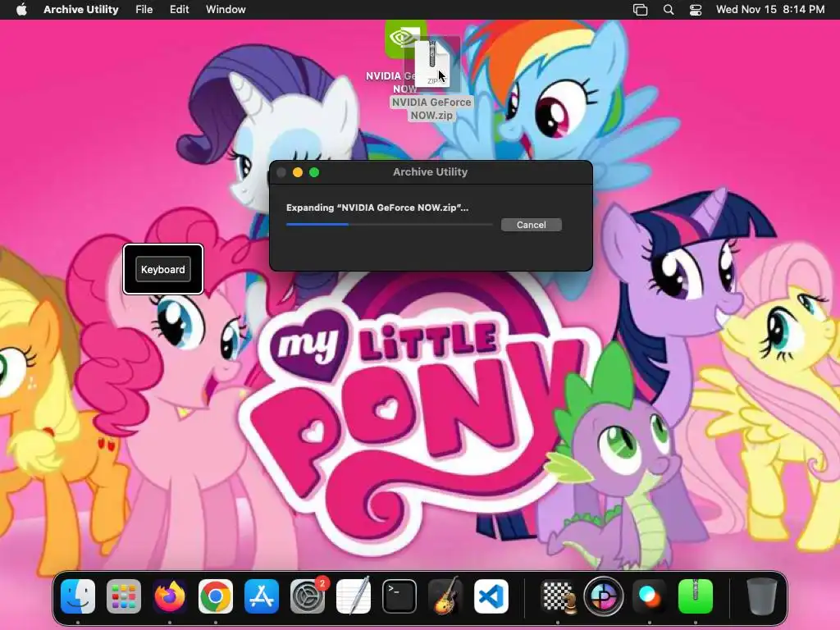The height and width of the screenshot is (630, 840).
Task: Click the expansion progress bar in Archive Utility
Action: click(389, 225)
